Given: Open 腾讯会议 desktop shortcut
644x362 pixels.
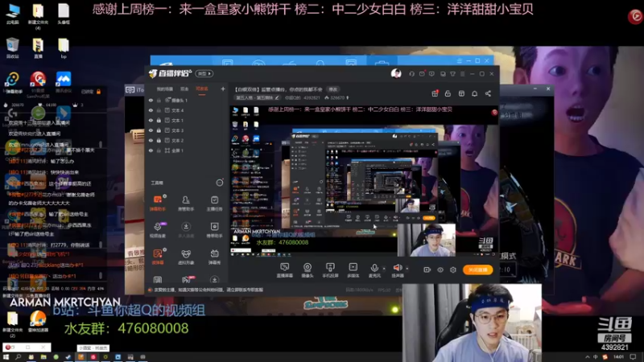Looking at the screenshot, I should (x=64, y=82).
